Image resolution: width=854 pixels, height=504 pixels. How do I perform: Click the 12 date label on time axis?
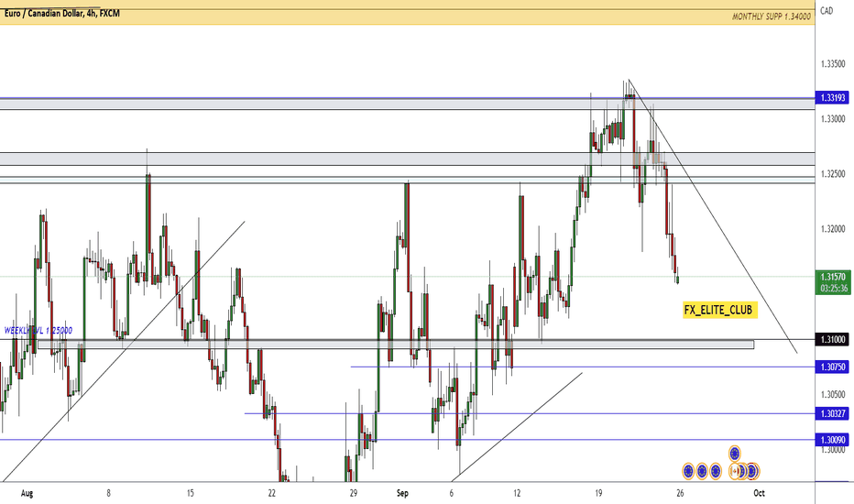[516, 493]
